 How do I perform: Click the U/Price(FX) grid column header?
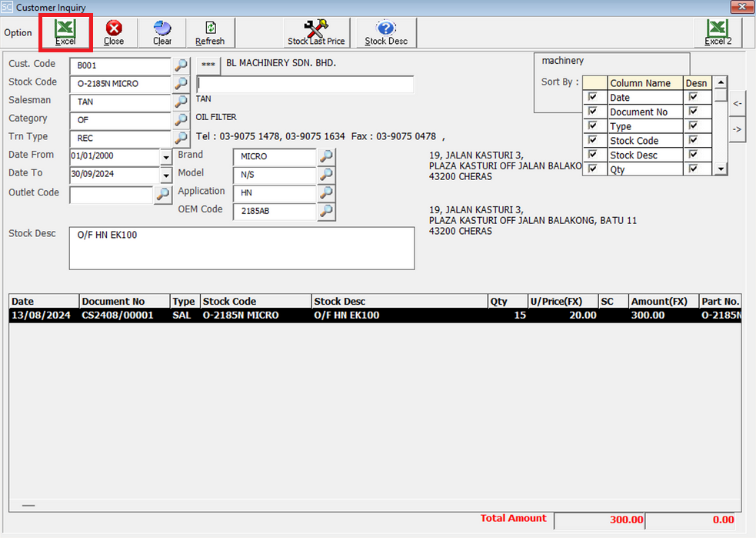(x=562, y=301)
